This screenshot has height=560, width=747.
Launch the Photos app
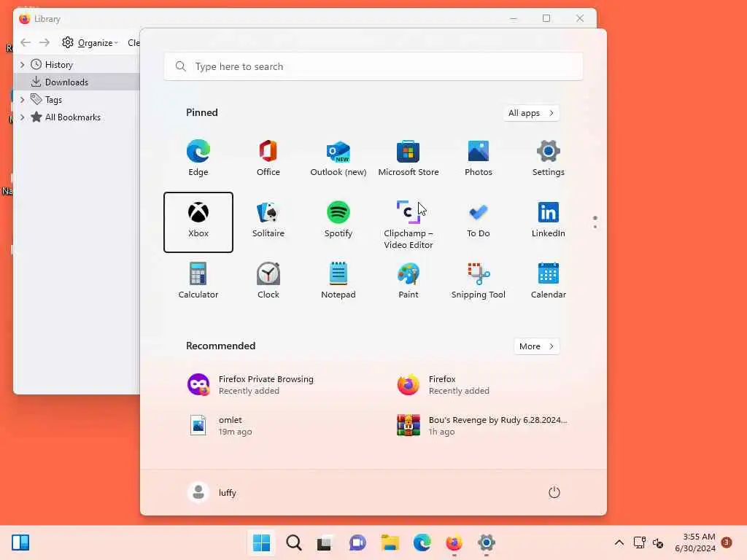479,158
